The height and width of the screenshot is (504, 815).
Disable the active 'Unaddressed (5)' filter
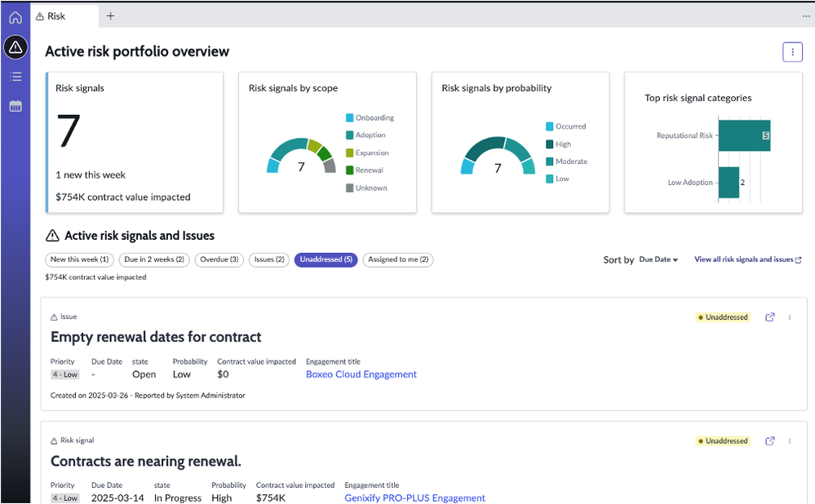[324, 259]
